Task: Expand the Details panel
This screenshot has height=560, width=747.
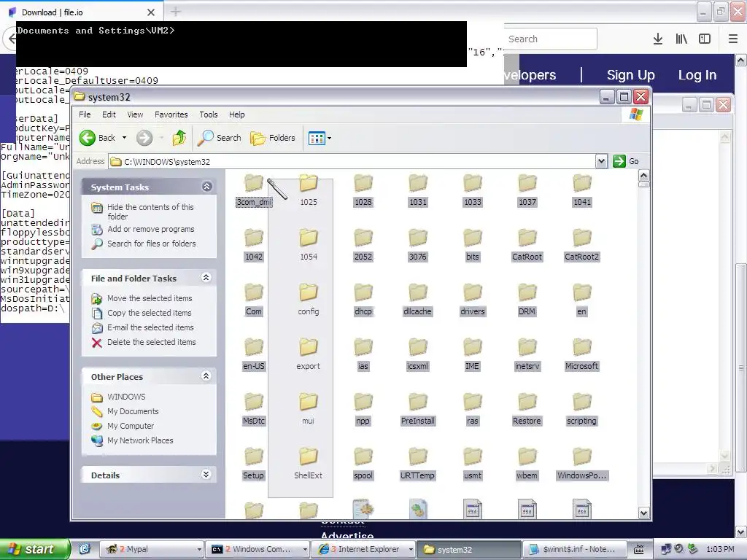Action: (206, 474)
